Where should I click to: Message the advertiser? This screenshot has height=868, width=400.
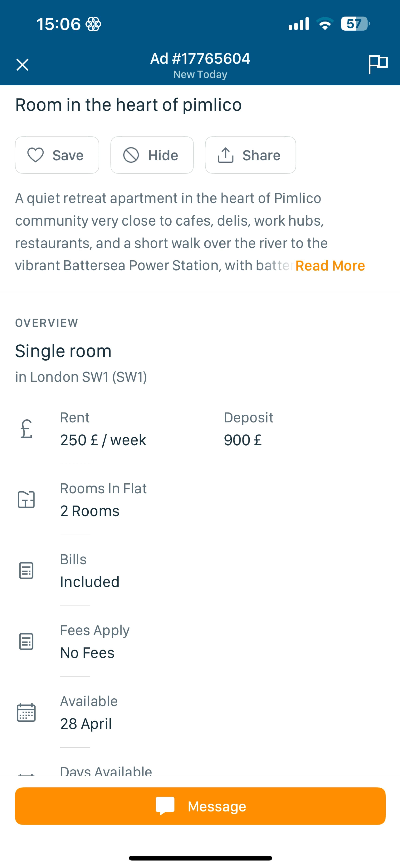(x=200, y=806)
